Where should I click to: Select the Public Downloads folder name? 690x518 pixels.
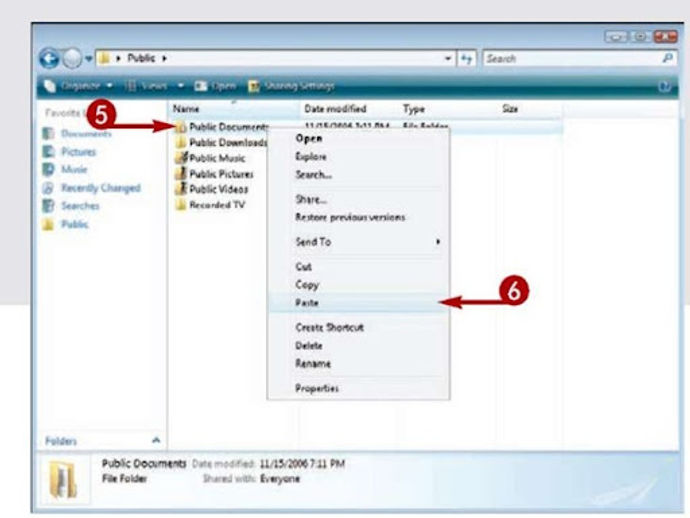228,143
